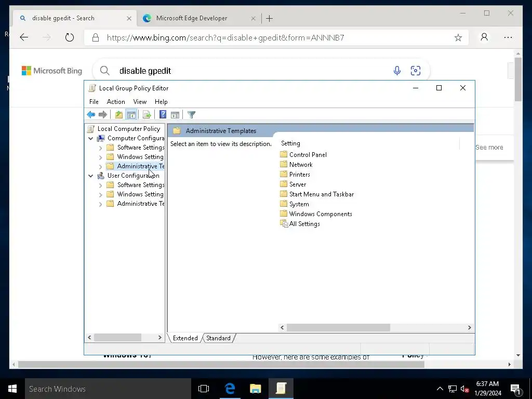The height and width of the screenshot is (399, 532).
Task: Click the taskbar clock showing 6:37 AM
Action: tap(487, 389)
